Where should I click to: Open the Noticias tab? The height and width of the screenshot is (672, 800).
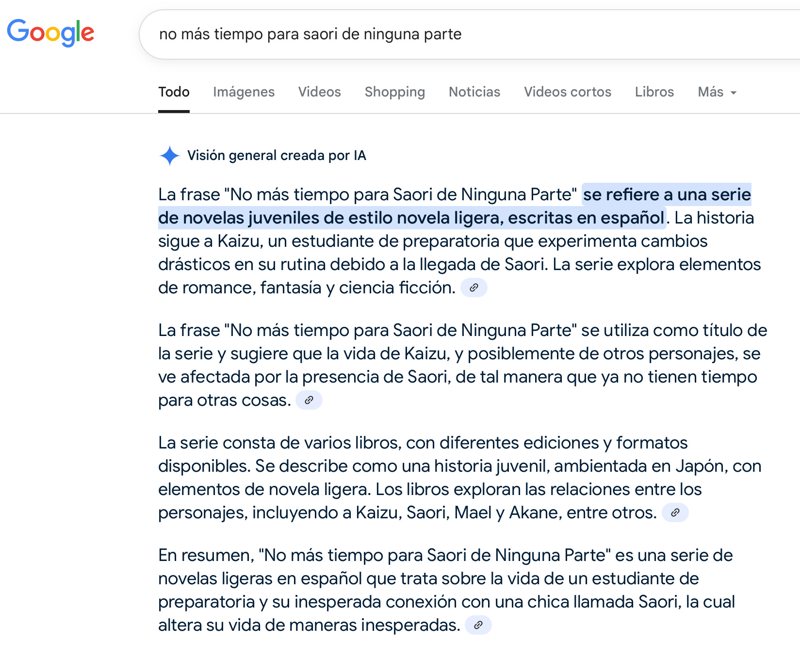474,92
